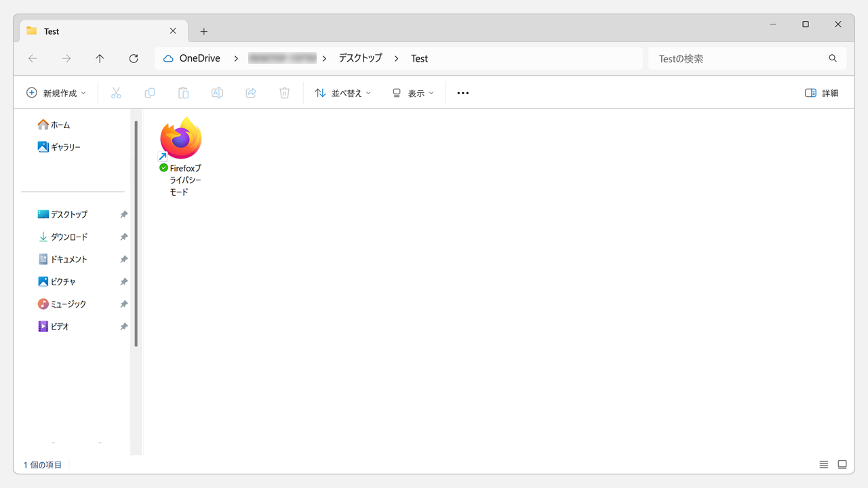Click the Testの検索 search field
868x488 pixels.
[x=739, y=59]
